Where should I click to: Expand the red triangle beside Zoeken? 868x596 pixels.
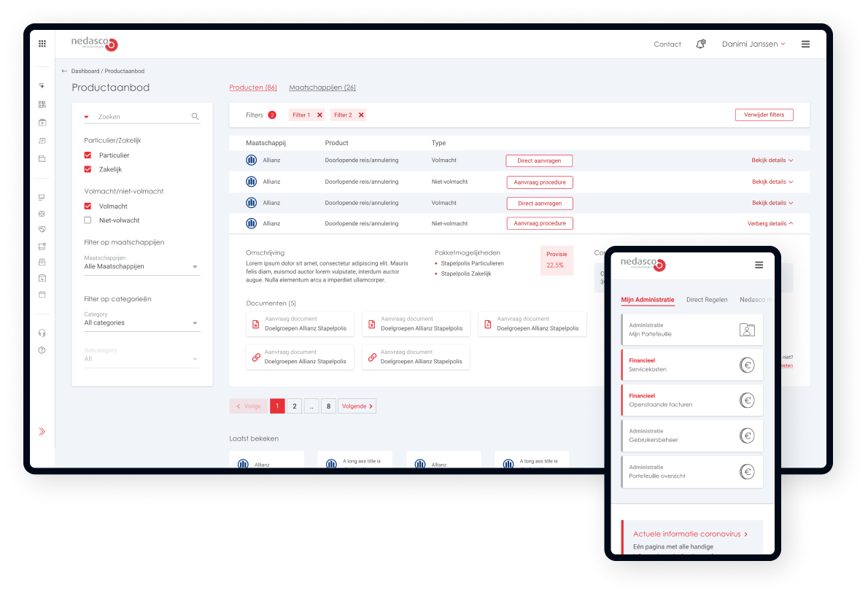pyautogui.click(x=86, y=117)
